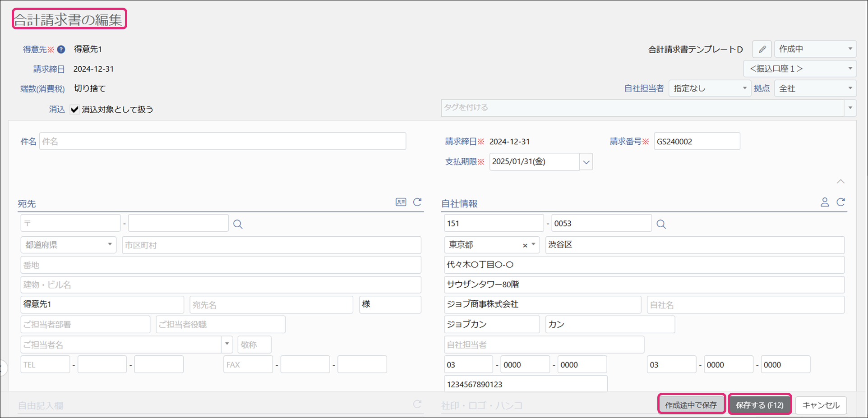Click the magnifier icon next to 0053

pos(661,224)
